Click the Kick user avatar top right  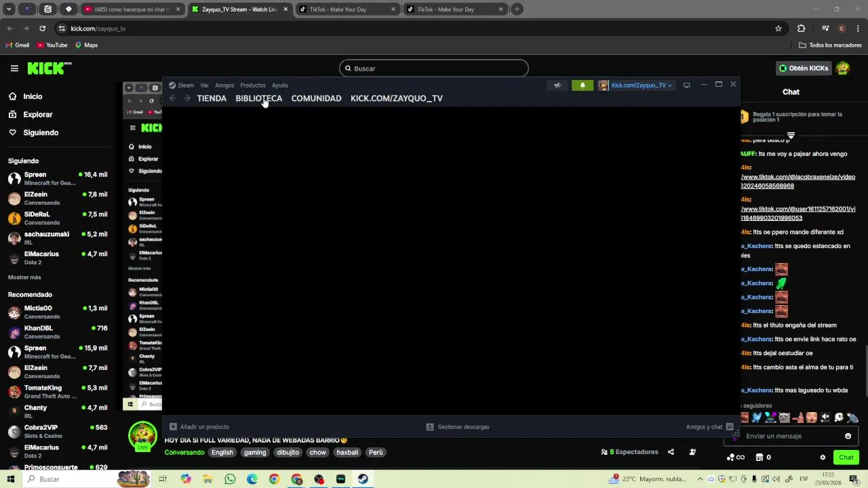(x=843, y=68)
